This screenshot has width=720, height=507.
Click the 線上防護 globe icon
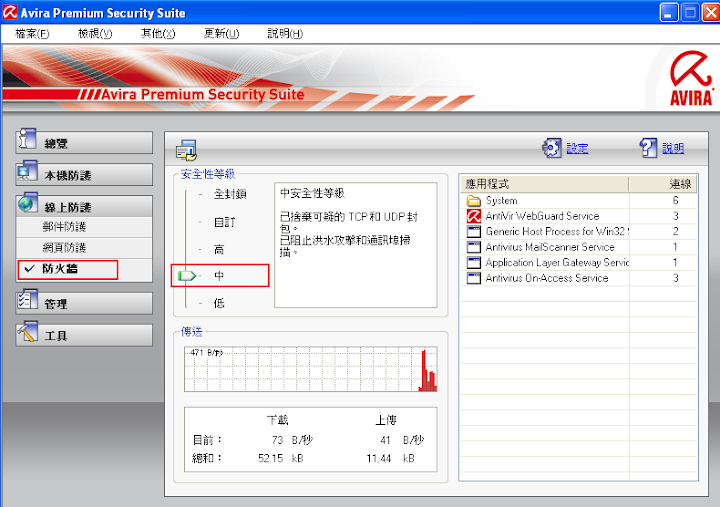pos(27,203)
